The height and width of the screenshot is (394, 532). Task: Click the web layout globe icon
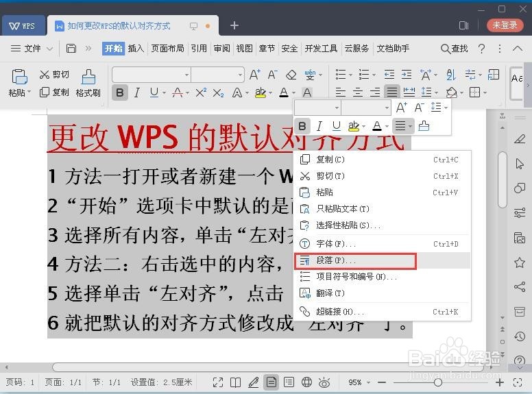[x=306, y=382]
